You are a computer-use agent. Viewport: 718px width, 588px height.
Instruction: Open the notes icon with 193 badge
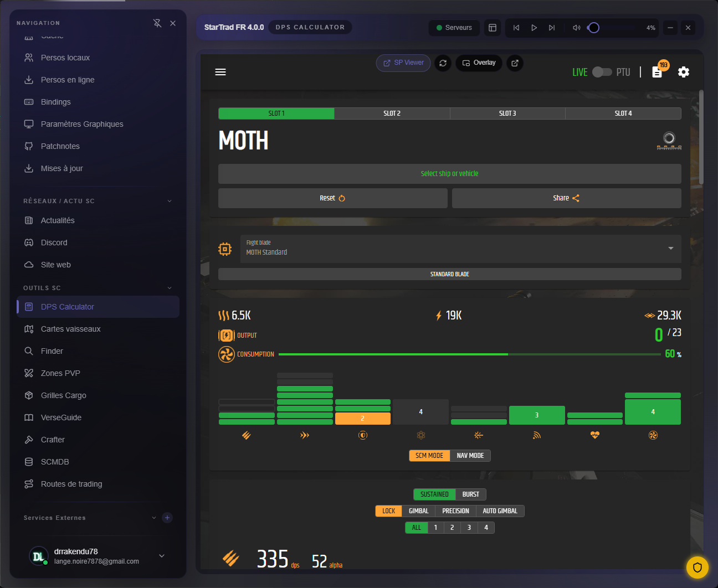(657, 72)
